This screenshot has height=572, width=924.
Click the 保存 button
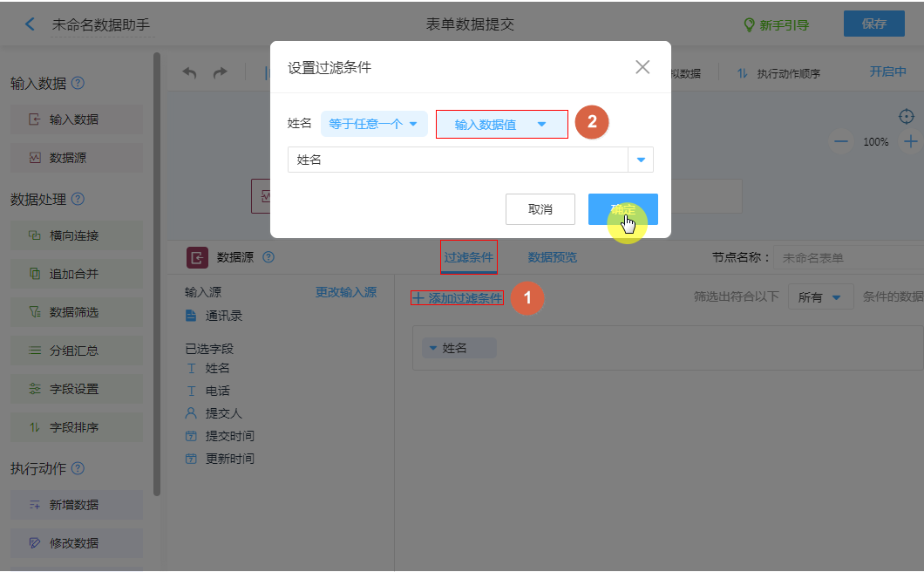click(873, 24)
